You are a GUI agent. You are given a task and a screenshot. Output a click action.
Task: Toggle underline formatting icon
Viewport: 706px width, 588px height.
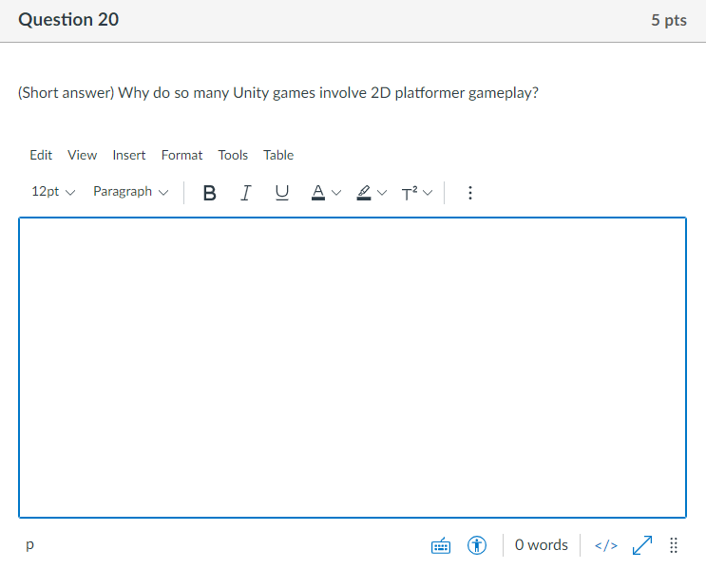(282, 193)
